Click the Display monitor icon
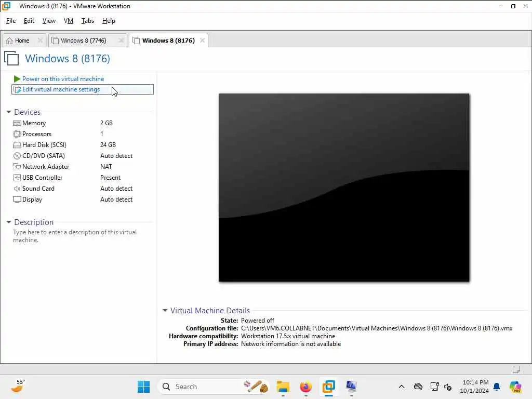 pos(17,199)
